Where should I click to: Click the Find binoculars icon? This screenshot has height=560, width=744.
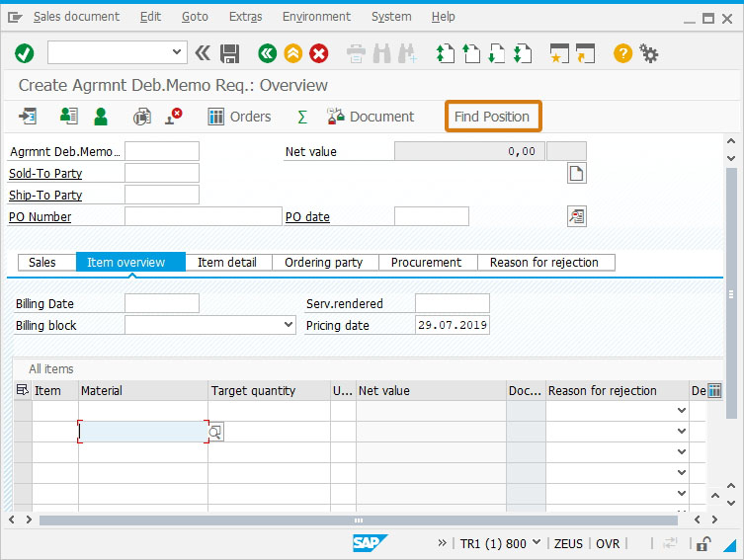pos(382,53)
